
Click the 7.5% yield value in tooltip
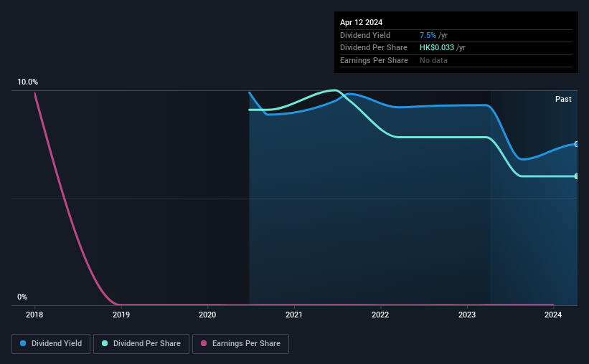pyautogui.click(x=428, y=35)
